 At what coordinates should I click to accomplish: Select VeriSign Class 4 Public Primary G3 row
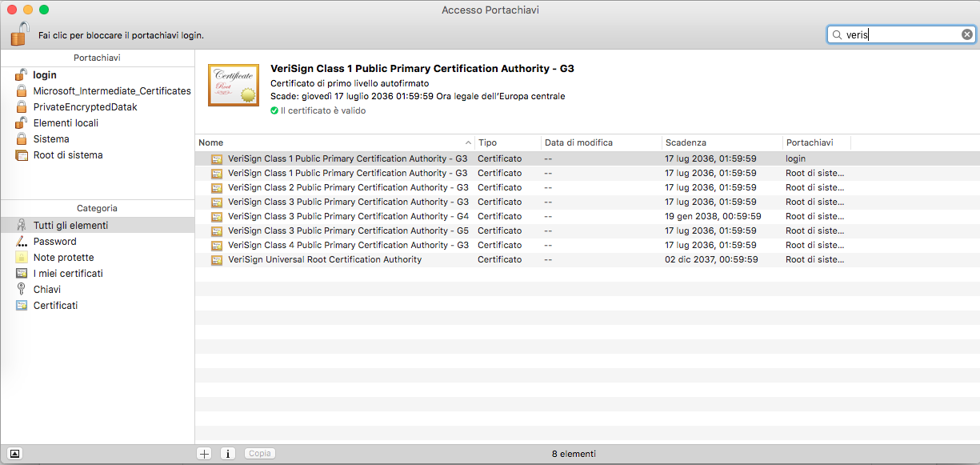click(x=587, y=245)
